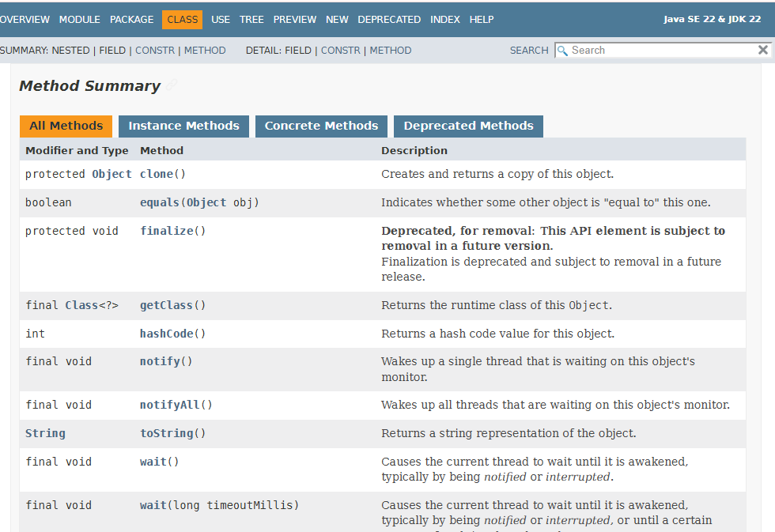Open the equals method link
775x532 pixels.
159,202
